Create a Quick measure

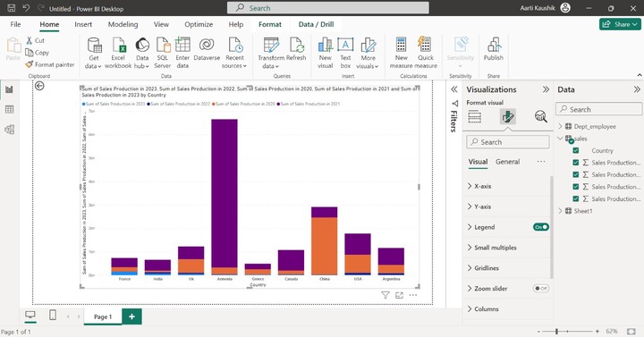(426, 53)
